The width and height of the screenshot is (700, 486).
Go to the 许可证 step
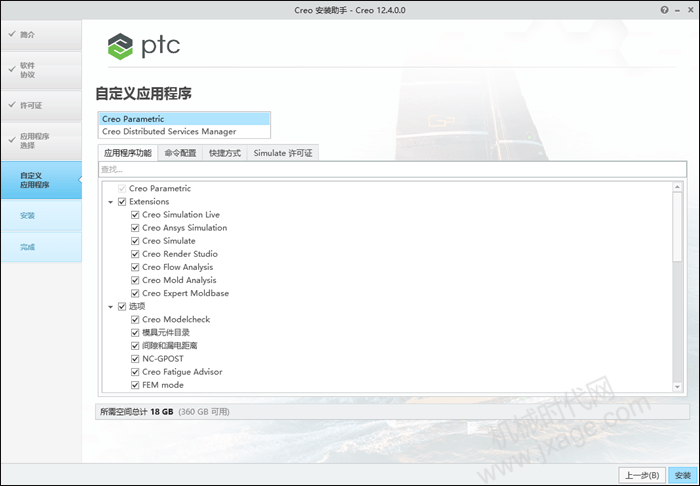(x=41, y=105)
